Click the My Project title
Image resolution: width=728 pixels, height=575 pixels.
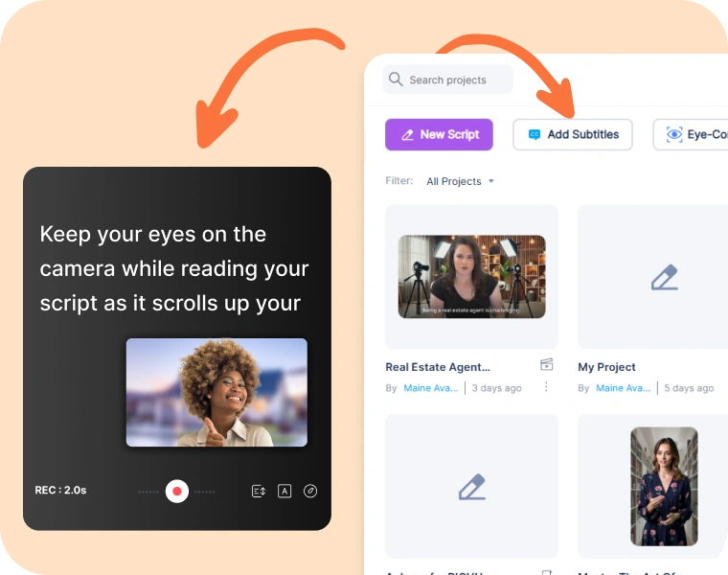pyautogui.click(x=606, y=367)
